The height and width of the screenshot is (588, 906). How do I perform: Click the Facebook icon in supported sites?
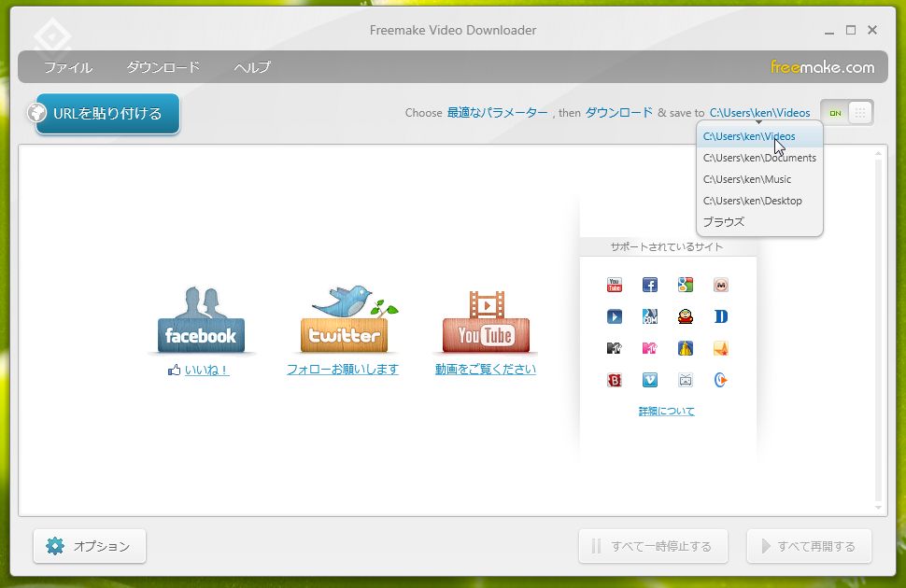649,285
